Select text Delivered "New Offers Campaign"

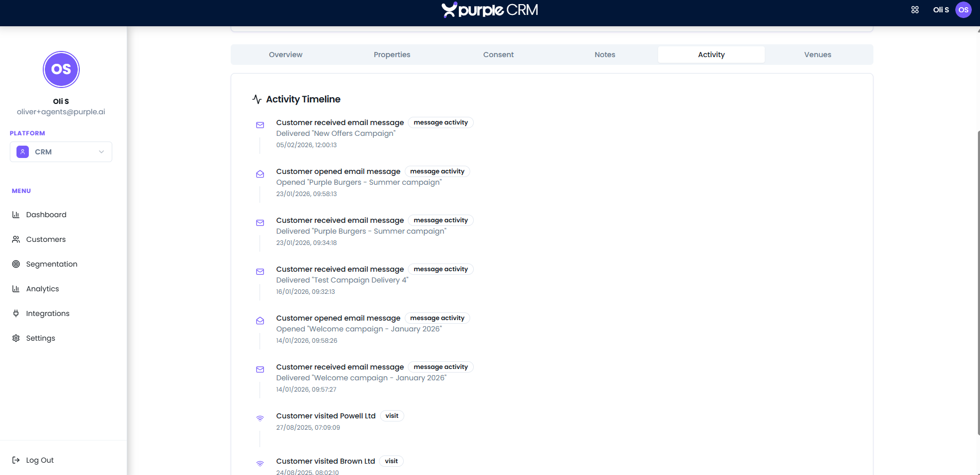click(x=336, y=133)
